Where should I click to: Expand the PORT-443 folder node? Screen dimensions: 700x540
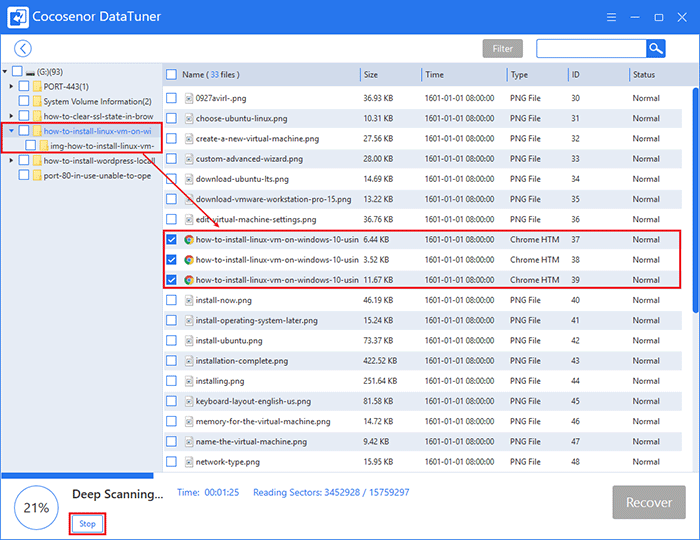click(12, 86)
